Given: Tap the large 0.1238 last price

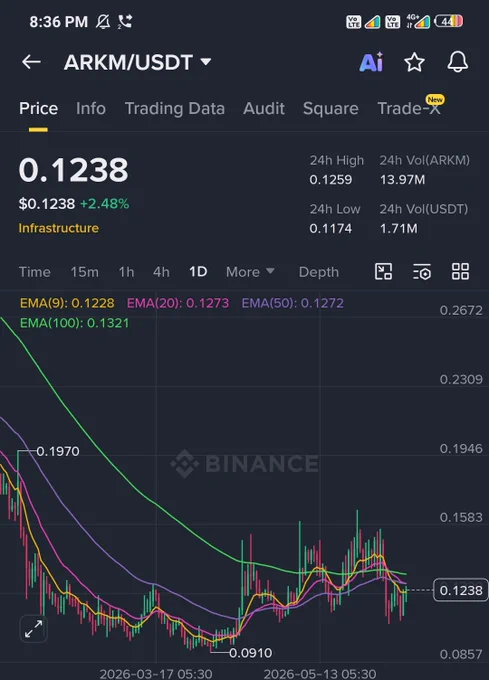Looking at the screenshot, I should 73,170.
